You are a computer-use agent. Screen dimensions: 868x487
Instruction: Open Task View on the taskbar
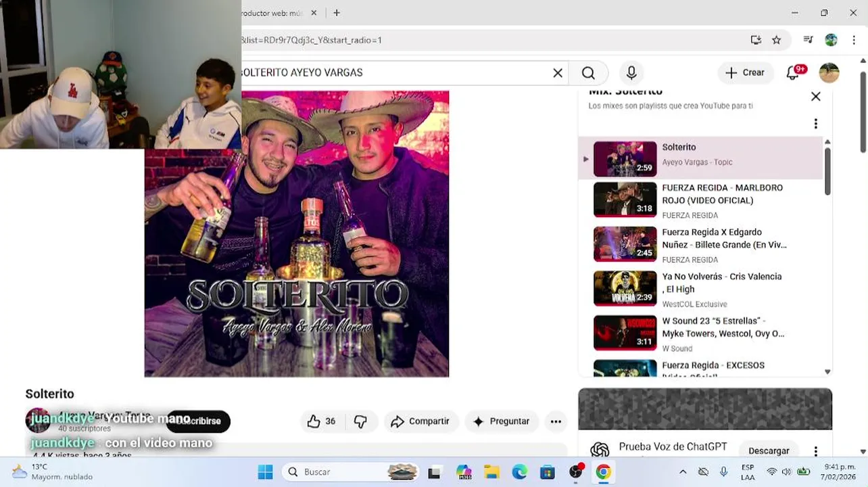[x=434, y=472]
